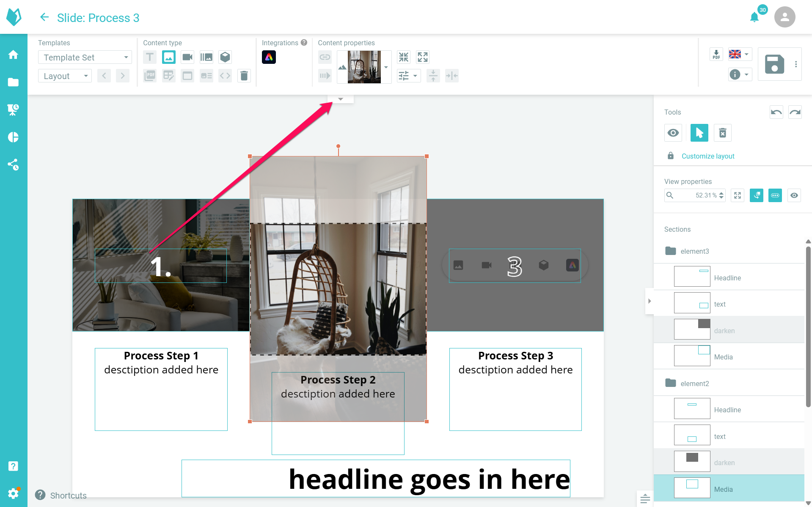Select the image content type icon
This screenshot has width=812, height=507.
pyautogui.click(x=168, y=57)
